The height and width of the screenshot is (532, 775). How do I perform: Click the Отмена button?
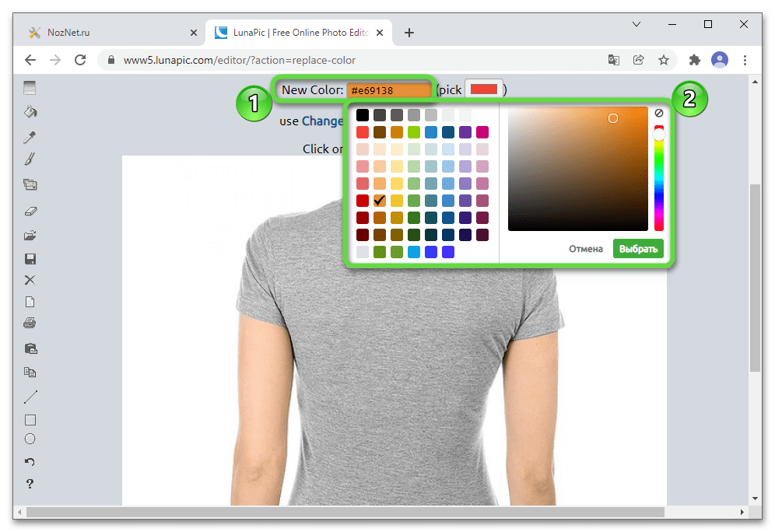(586, 248)
